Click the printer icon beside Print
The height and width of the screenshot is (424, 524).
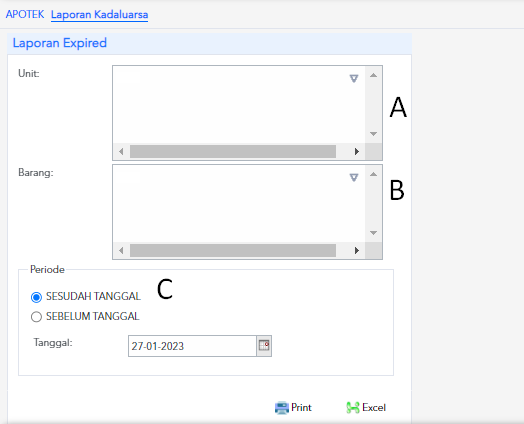[x=282, y=408]
